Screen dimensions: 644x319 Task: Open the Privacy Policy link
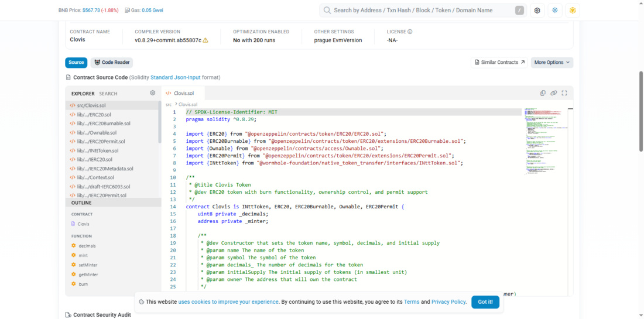[449, 302]
